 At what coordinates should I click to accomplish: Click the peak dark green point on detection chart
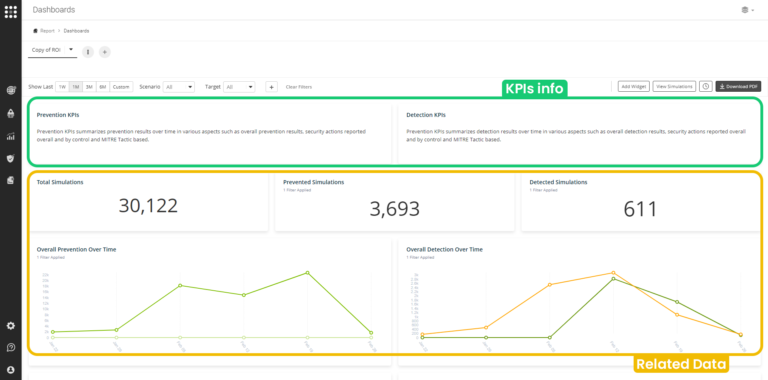tap(613, 279)
